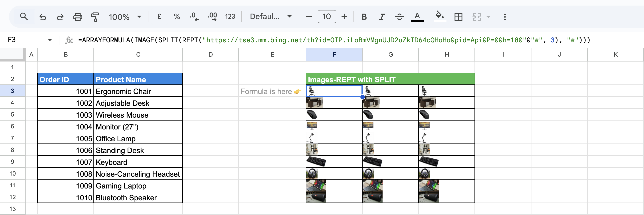
Task: Open the fill color picker
Action: click(440, 17)
